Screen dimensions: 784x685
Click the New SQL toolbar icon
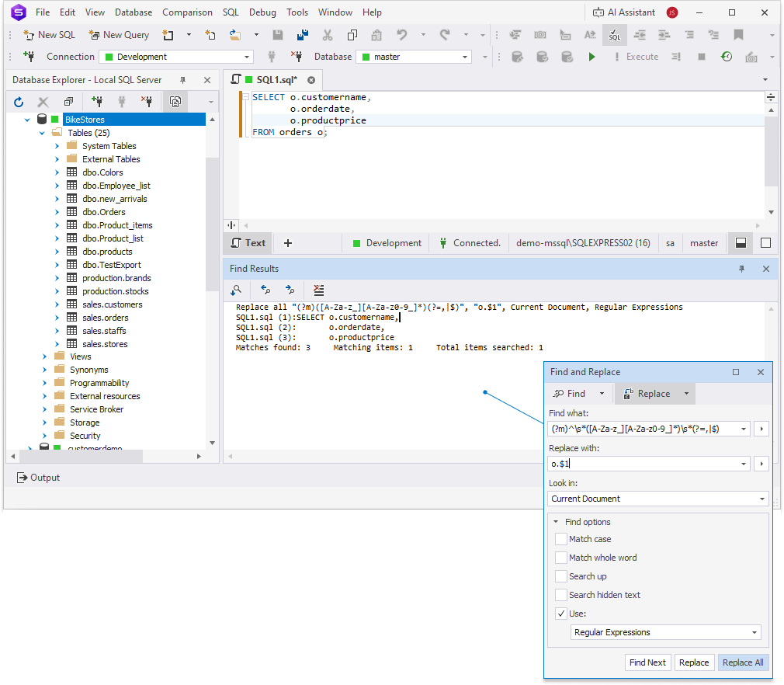(29, 34)
